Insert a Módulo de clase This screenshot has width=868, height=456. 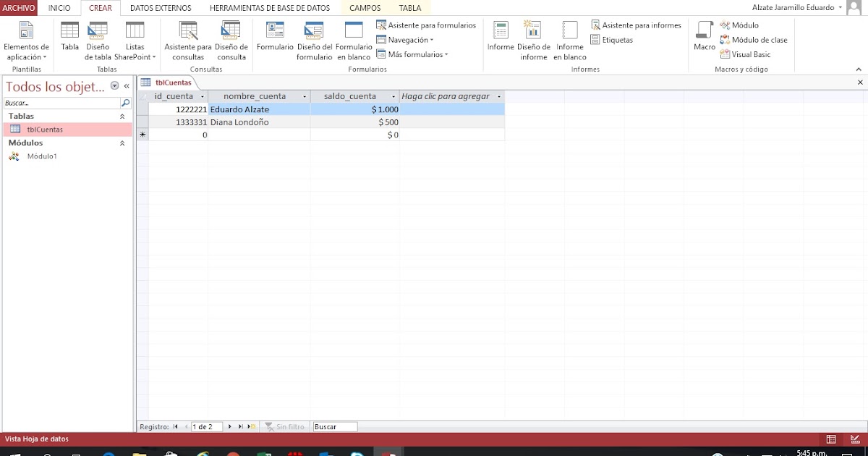point(754,39)
